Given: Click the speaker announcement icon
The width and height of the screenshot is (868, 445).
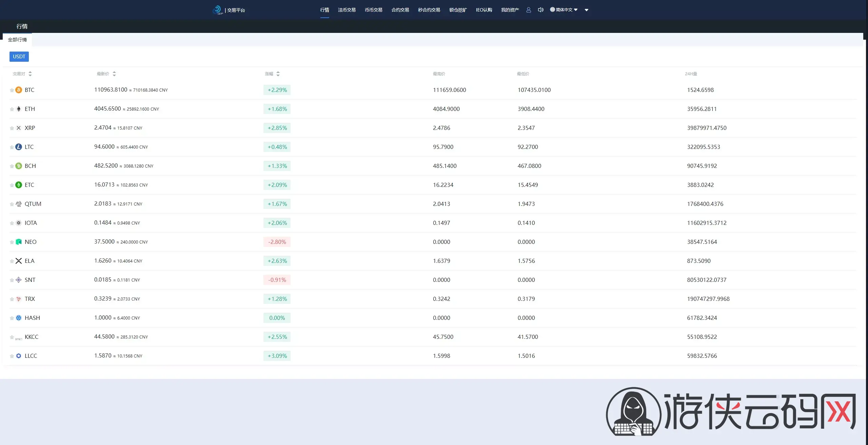Looking at the screenshot, I should [540, 10].
